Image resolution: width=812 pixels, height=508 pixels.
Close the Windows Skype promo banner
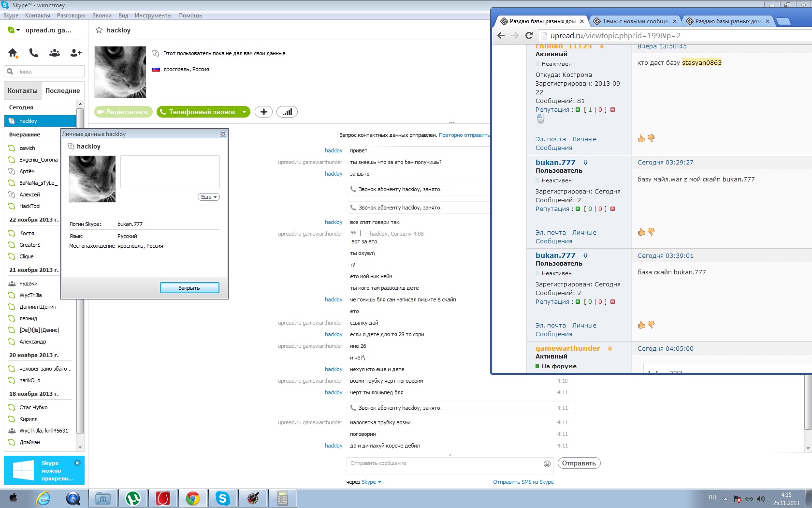[77, 463]
